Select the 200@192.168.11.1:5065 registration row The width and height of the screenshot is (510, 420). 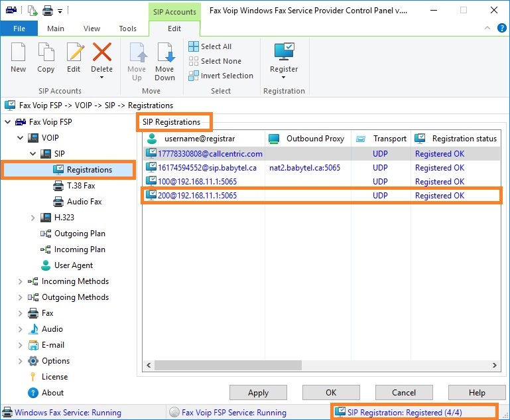[x=322, y=196]
